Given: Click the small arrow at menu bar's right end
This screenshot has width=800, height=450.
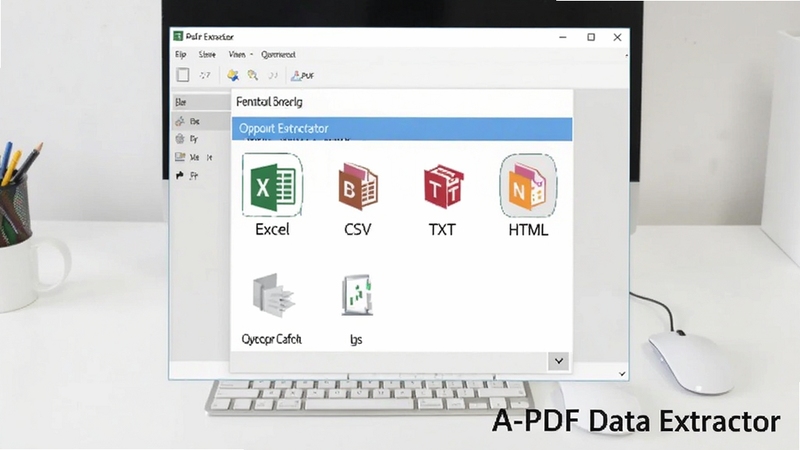Looking at the screenshot, I should click(626, 55).
